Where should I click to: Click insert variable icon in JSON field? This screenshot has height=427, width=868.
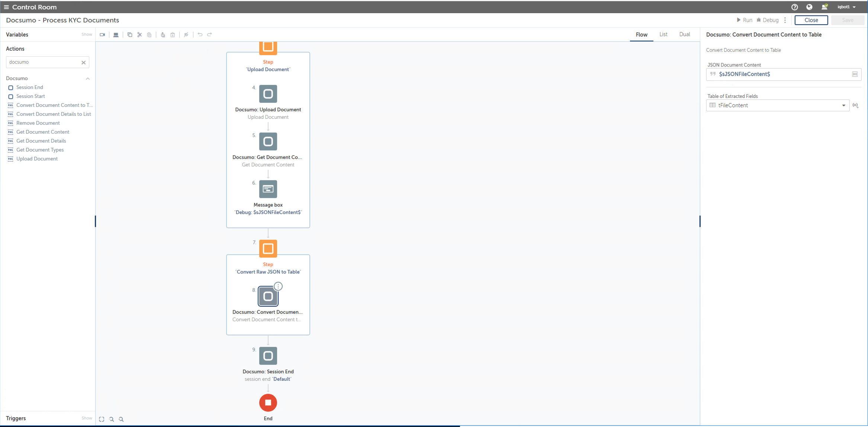pos(855,74)
